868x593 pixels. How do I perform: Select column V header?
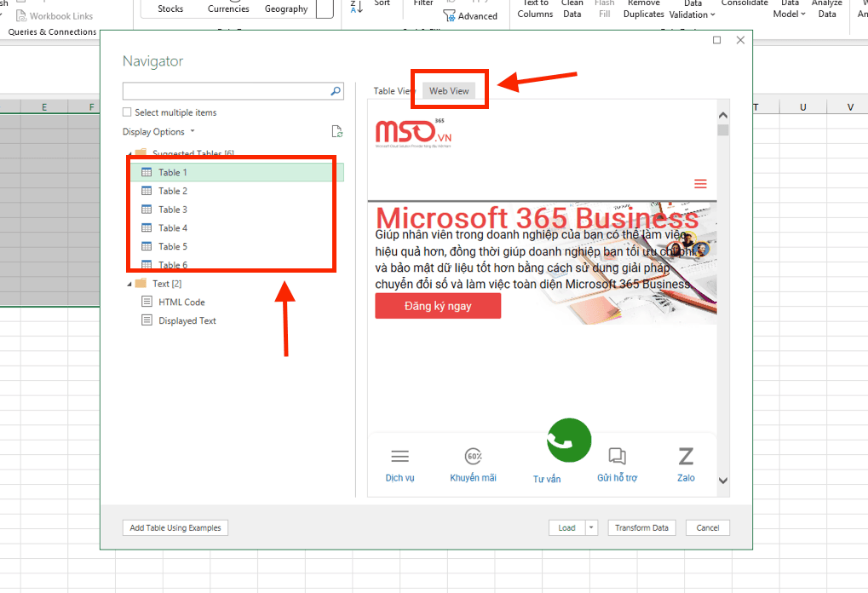850,107
